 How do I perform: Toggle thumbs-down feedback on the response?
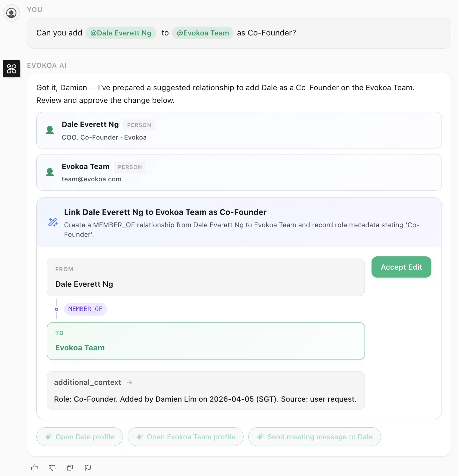click(52, 467)
